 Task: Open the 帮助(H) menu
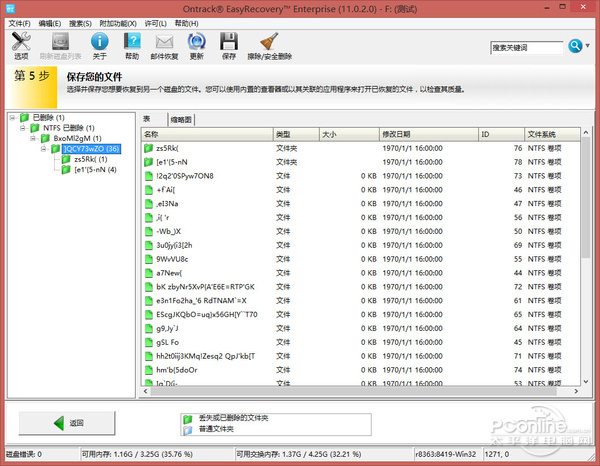[x=186, y=23]
